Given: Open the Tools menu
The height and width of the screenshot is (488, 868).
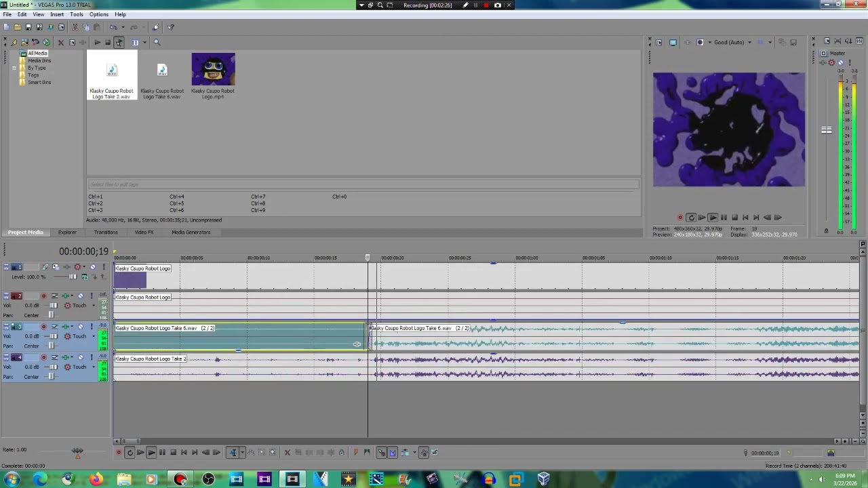Looking at the screenshot, I should click(x=77, y=14).
